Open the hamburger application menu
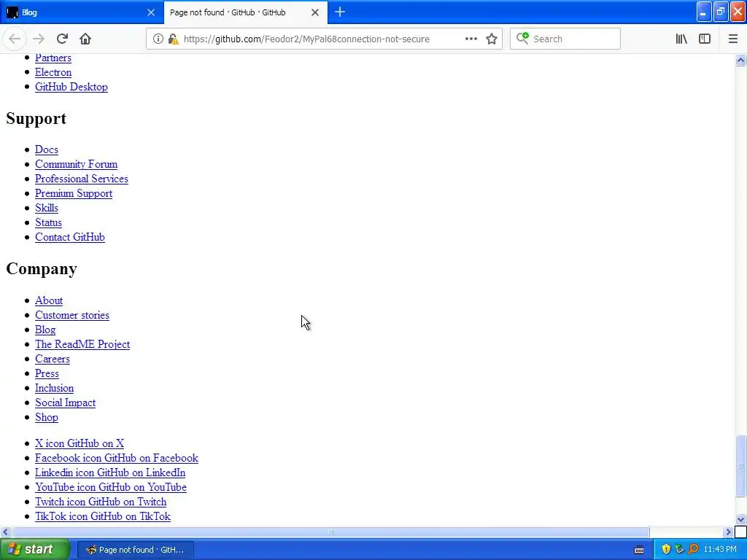747x560 pixels. click(x=732, y=39)
